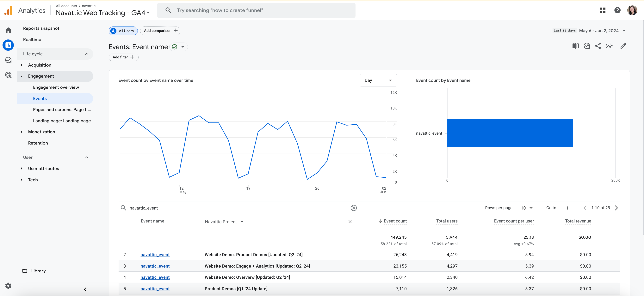The height and width of the screenshot is (296, 644).
Task: Collapse the User section
Action: pos(86,157)
